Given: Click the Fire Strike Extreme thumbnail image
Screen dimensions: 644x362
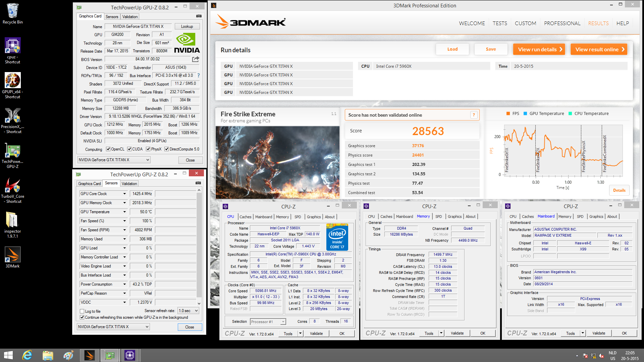Looking at the screenshot, I should click(277, 162).
